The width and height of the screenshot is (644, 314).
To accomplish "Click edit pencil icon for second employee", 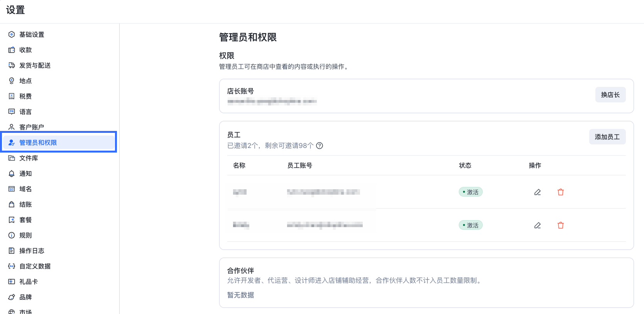I will pyautogui.click(x=537, y=225).
